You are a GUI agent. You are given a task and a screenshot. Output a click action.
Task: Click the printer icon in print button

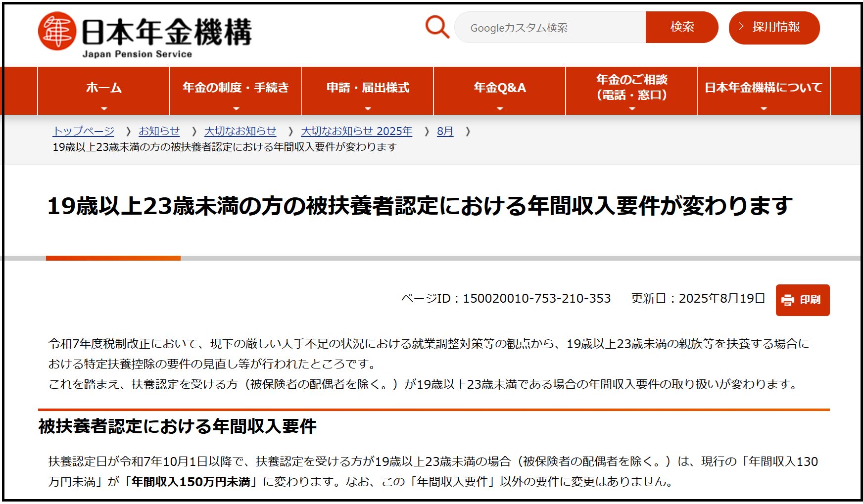point(787,300)
